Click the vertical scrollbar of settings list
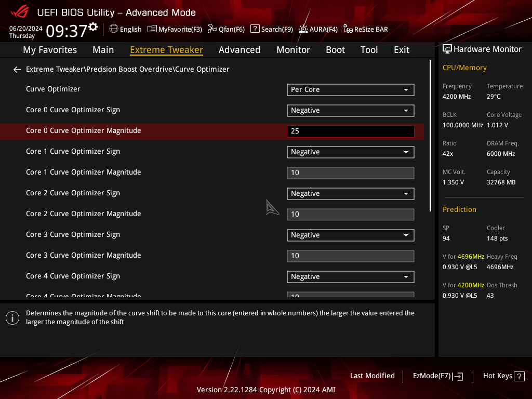Viewport: 532px width, 399px height. click(430, 136)
